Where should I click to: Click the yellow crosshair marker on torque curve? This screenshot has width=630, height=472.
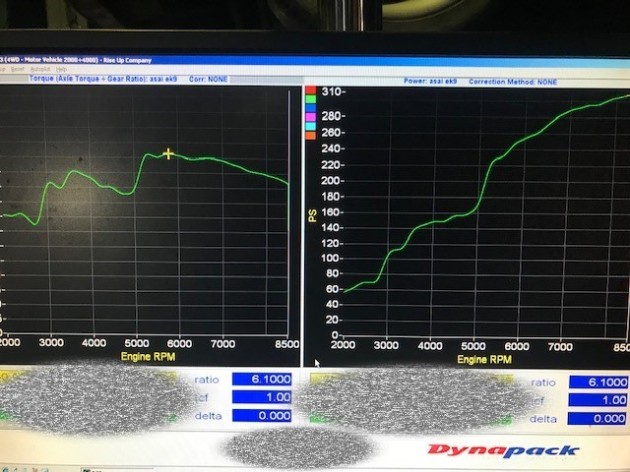(169, 154)
